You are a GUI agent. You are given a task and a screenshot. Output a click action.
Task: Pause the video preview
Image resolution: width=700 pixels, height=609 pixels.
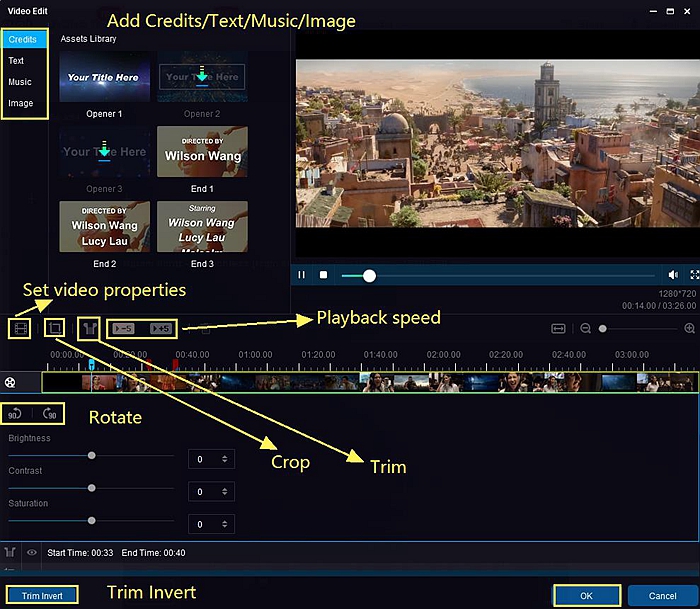tap(302, 275)
